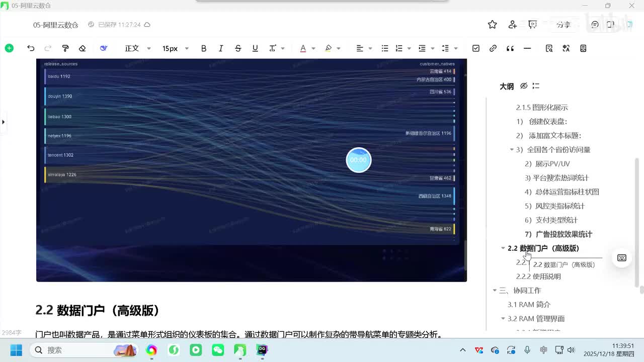Toggle the Chinese input method indicator
Image resolution: width=644 pixels, height=362 pixels.
[543, 350]
